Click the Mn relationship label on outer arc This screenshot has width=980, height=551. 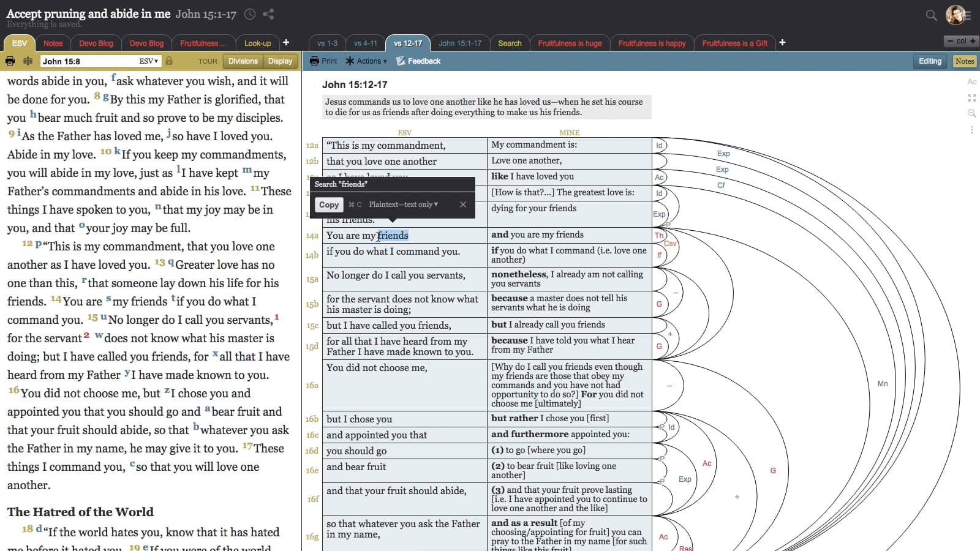883,384
